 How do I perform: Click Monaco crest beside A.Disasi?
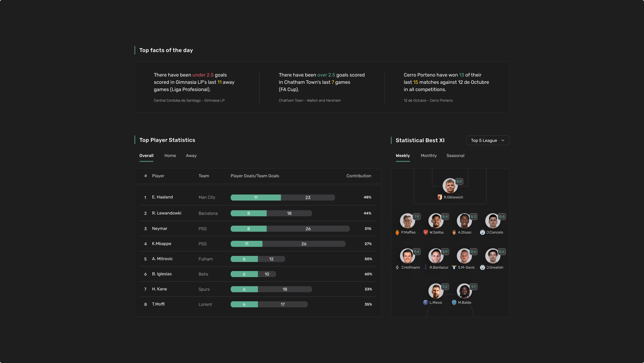pos(454,232)
